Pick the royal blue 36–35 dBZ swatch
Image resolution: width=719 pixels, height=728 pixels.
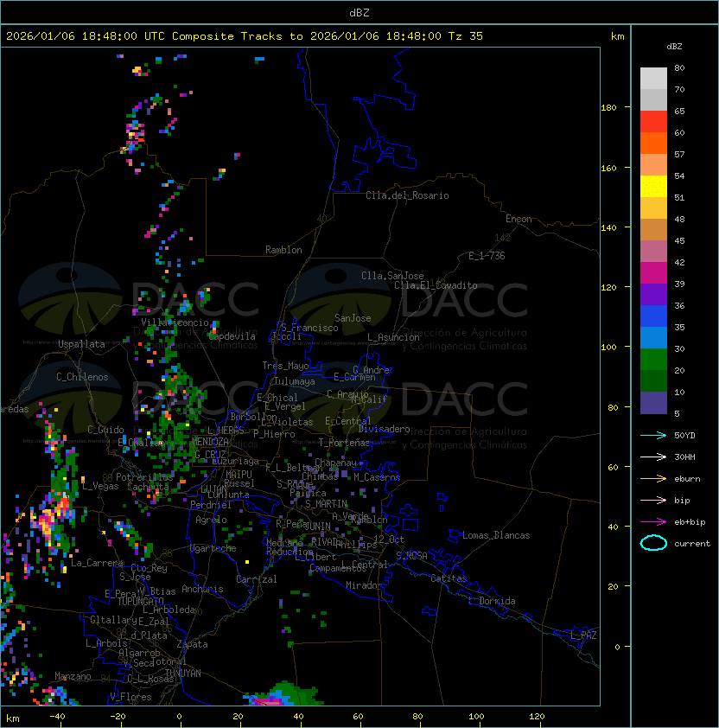pyautogui.click(x=653, y=316)
